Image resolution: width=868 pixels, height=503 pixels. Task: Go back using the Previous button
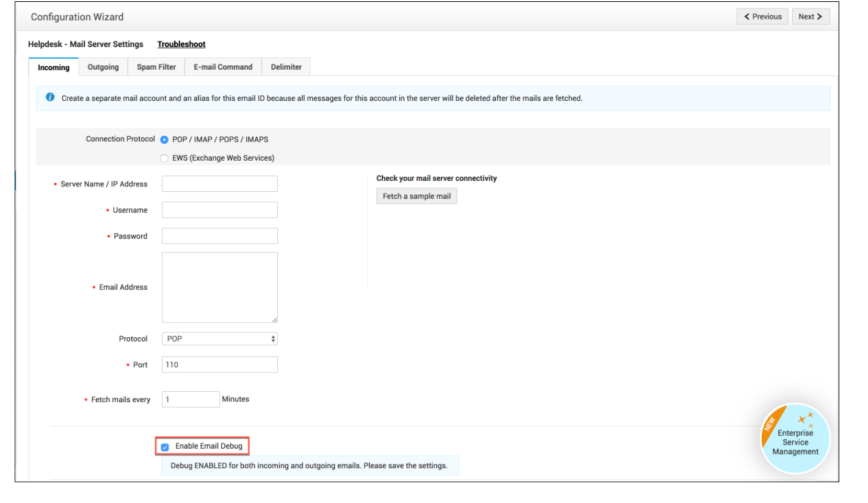(762, 17)
